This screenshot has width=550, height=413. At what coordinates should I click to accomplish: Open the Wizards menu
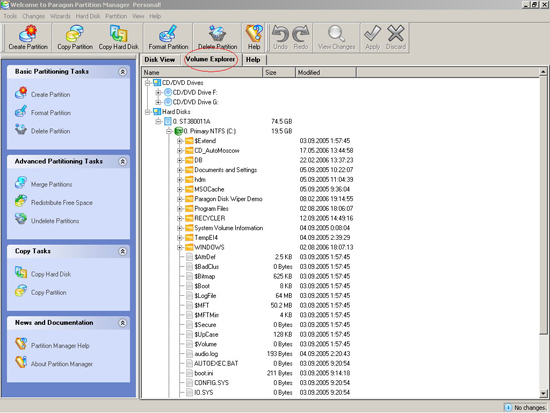(x=60, y=16)
